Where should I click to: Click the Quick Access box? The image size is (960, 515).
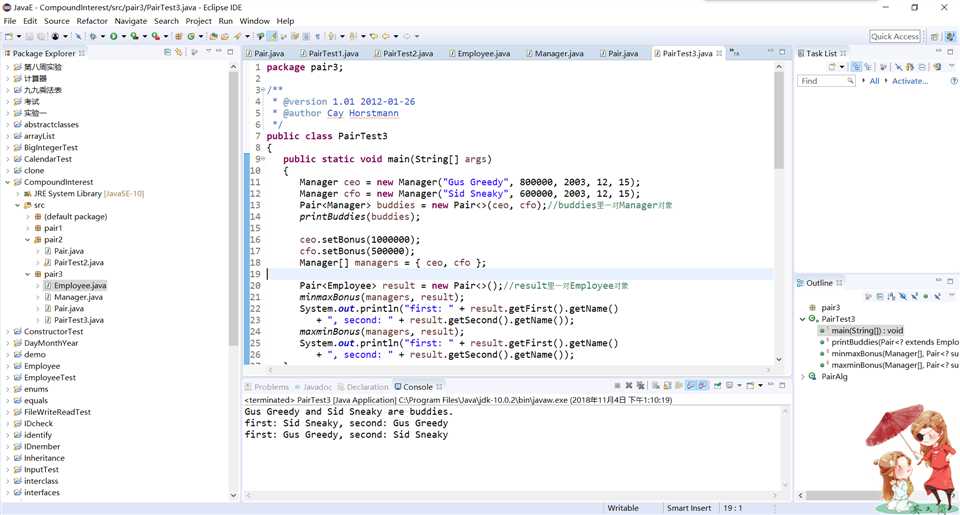(x=894, y=37)
